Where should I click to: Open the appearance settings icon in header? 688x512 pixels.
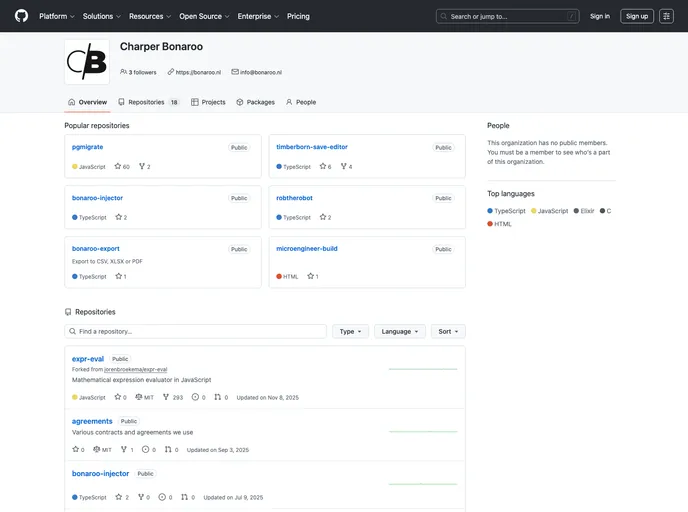coord(666,16)
